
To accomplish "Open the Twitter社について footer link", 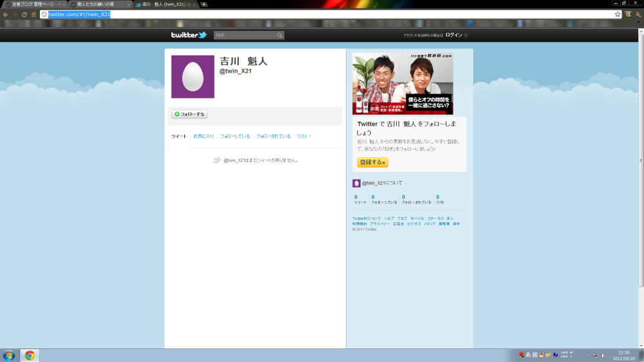I will [x=366, y=218].
